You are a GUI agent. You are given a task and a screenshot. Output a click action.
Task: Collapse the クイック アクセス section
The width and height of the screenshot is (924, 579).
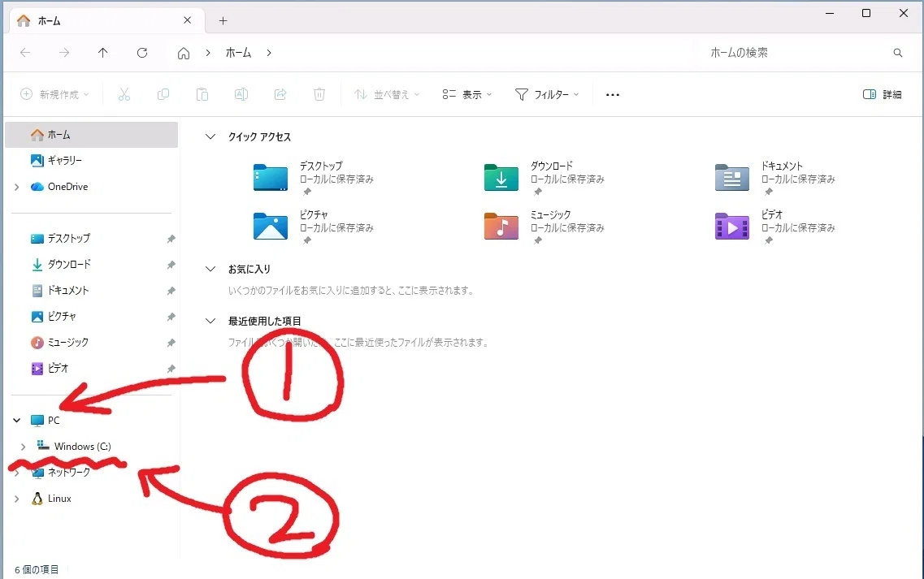210,136
